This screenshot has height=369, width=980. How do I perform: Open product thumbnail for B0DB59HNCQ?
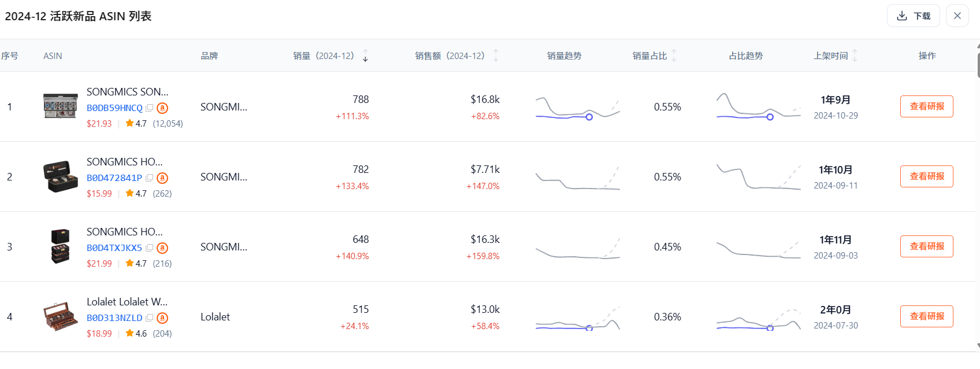pos(61,106)
